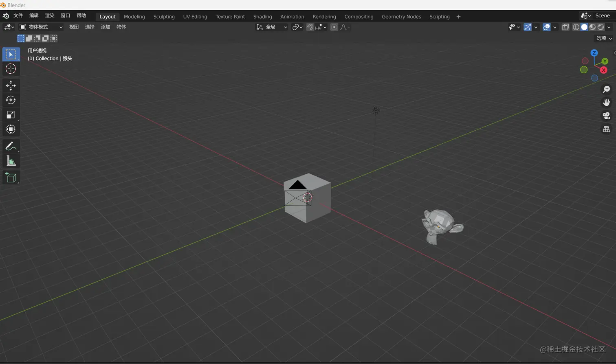Open the scene browse icon dropdown
Screen dimensions: 616x364
tap(586, 15)
